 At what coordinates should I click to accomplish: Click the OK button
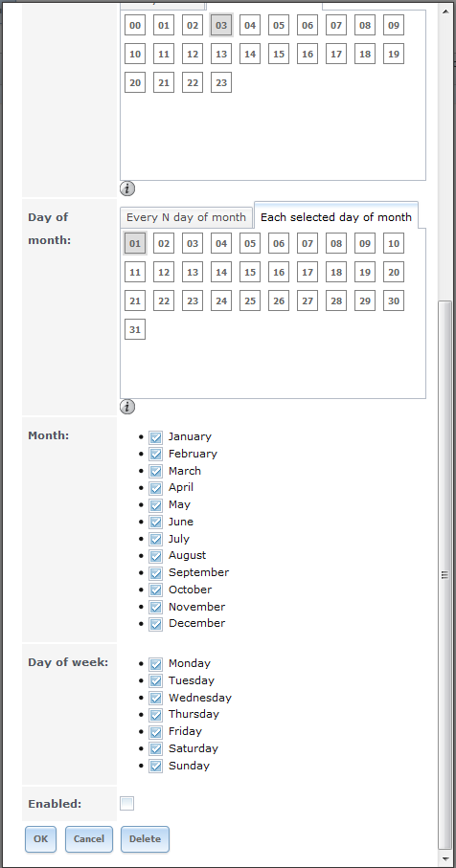[40, 839]
